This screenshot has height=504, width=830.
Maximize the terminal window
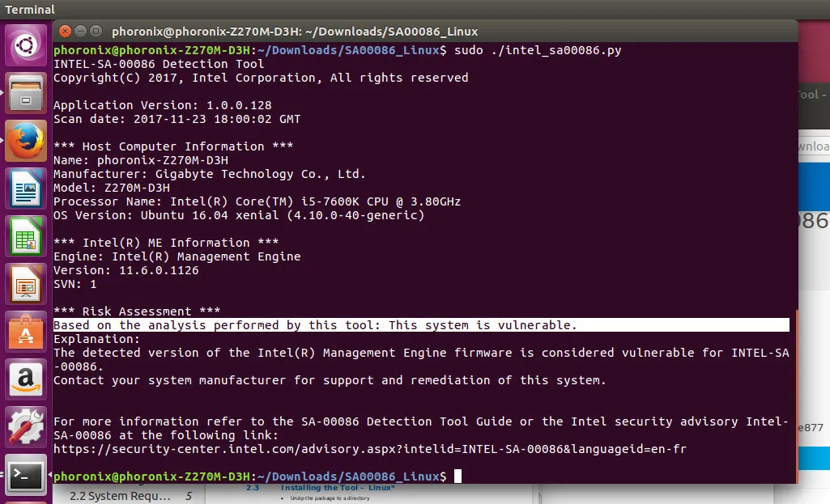(x=96, y=32)
